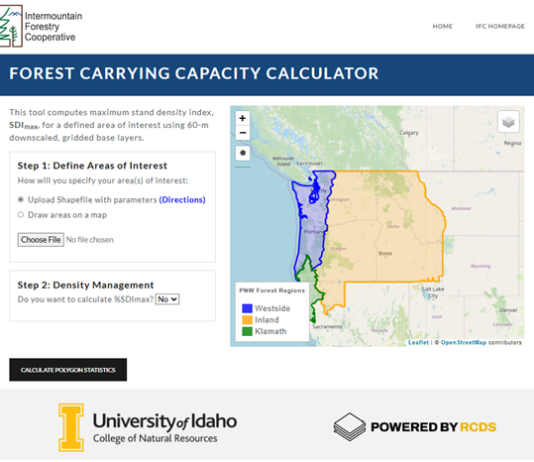Viewport: 534px width, 462px height.
Task: Click Choose File button
Action: click(x=41, y=240)
